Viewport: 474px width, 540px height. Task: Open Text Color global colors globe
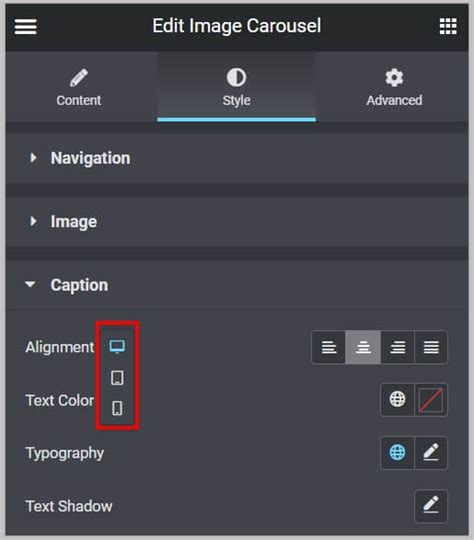[x=397, y=400]
